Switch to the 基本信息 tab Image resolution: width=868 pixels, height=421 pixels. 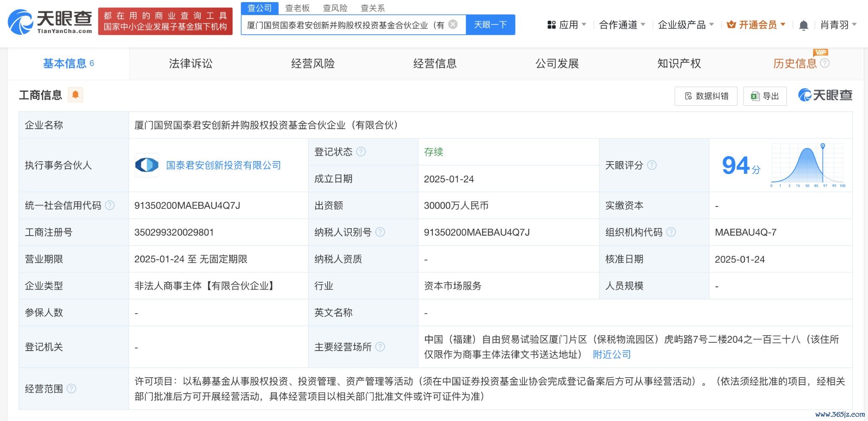tap(69, 64)
